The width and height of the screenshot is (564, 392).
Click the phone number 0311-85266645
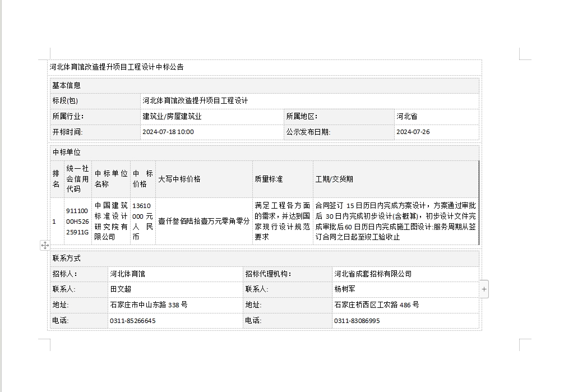(x=133, y=321)
